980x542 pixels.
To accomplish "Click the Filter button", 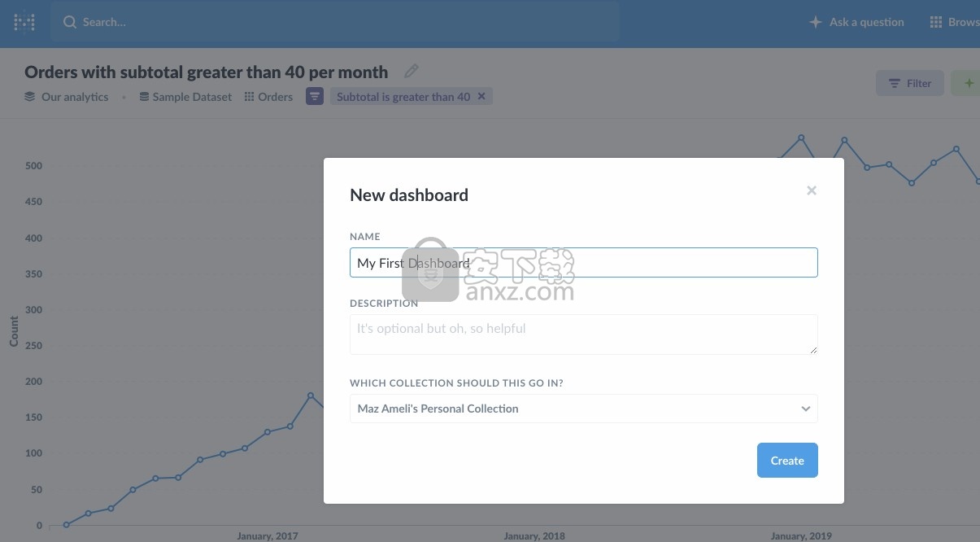I will pos(909,83).
